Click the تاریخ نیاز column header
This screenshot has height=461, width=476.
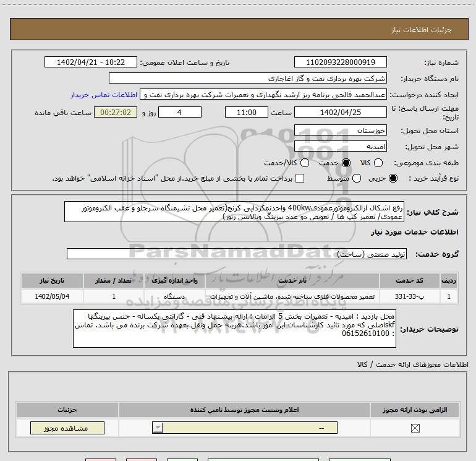point(52,280)
